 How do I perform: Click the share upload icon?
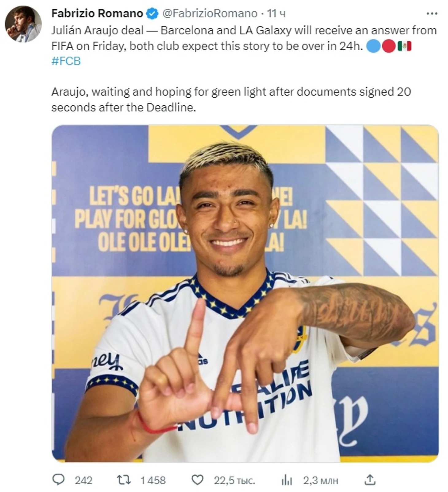click(x=370, y=479)
